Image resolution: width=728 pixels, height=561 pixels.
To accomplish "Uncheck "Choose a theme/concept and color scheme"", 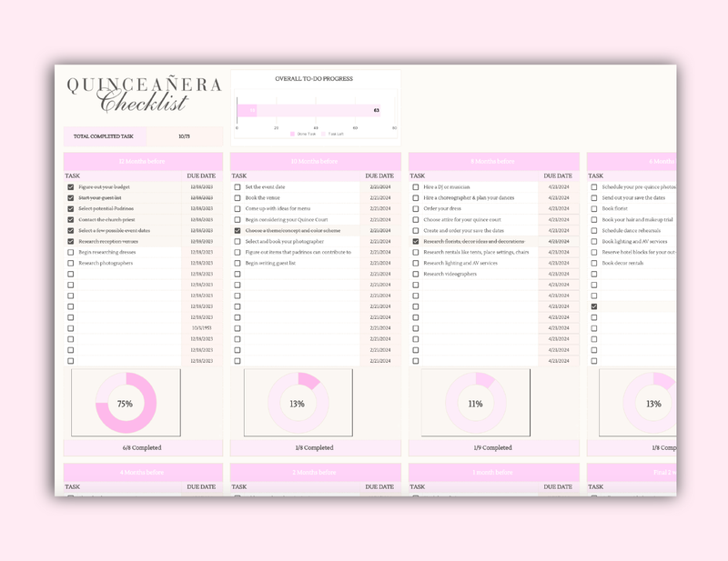I will [238, 231].
